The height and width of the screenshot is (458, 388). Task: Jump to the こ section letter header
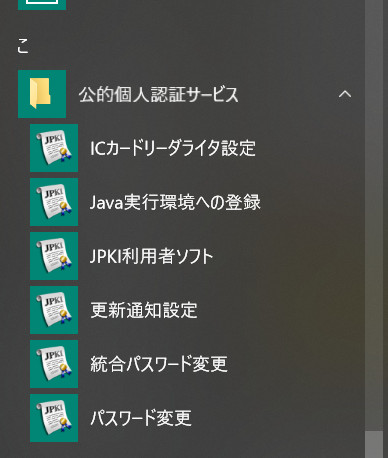click(x=23, y=46)
